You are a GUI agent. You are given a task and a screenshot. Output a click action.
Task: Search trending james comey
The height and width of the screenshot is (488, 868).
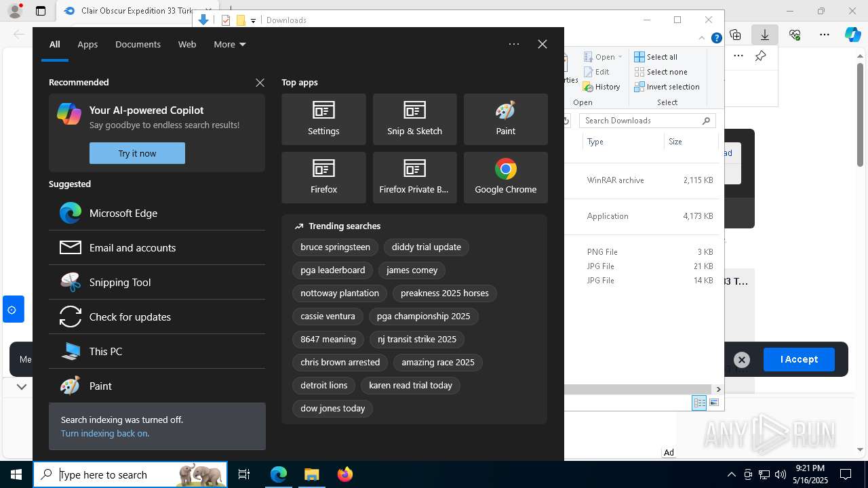point(412,270)
